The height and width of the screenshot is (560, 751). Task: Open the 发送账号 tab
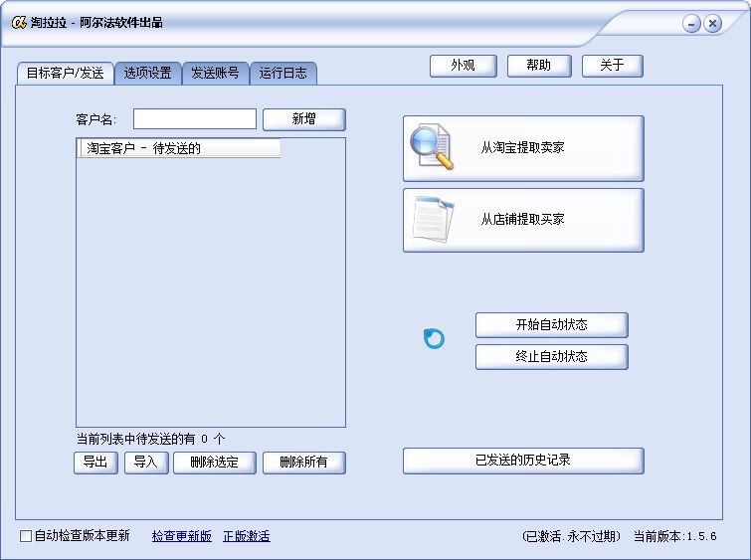click(x=215, y=74)
